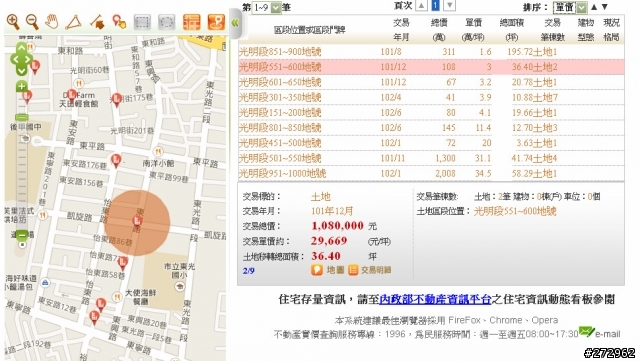Collapse the results panel with the double-arrow handle

[x=235, y=22]
